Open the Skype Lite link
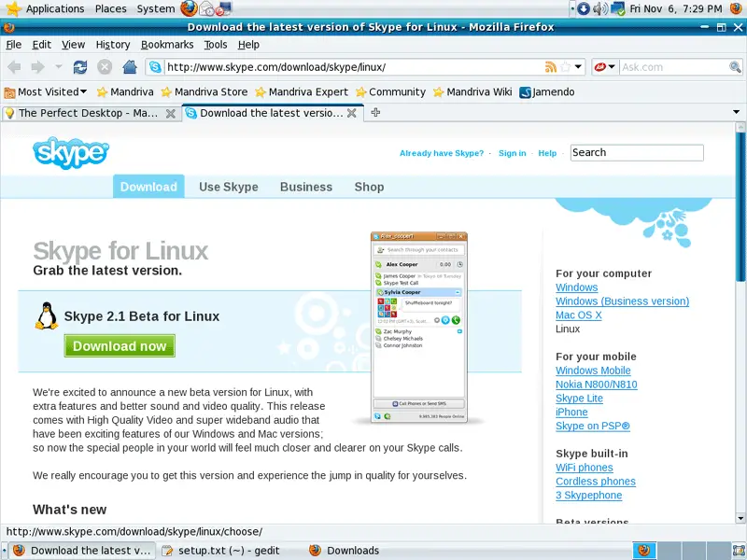 579,398
